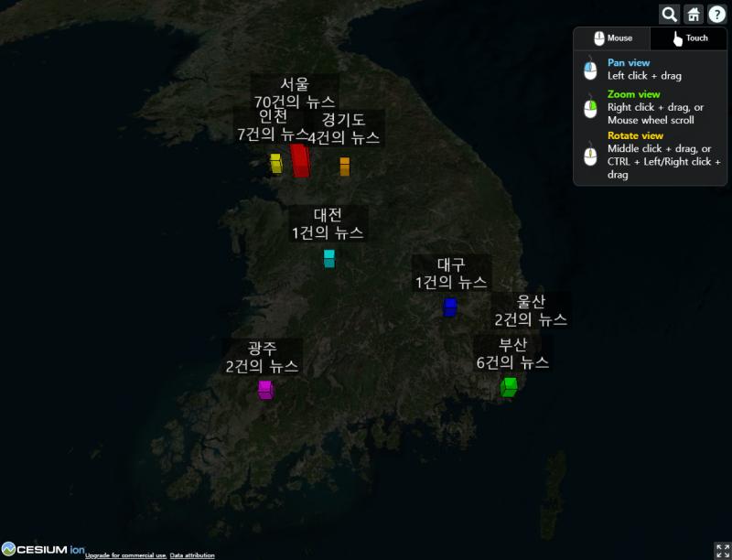Select the blue Daegu cube
Screen dimensions: 732x560
click(449, 307)
